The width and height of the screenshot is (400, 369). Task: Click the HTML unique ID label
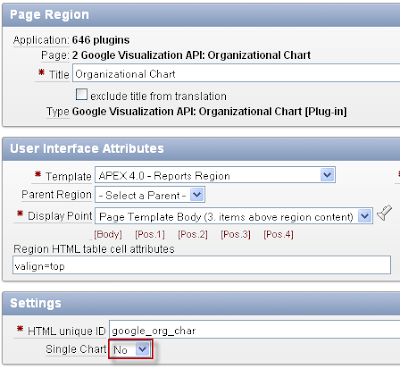point(66,331)
